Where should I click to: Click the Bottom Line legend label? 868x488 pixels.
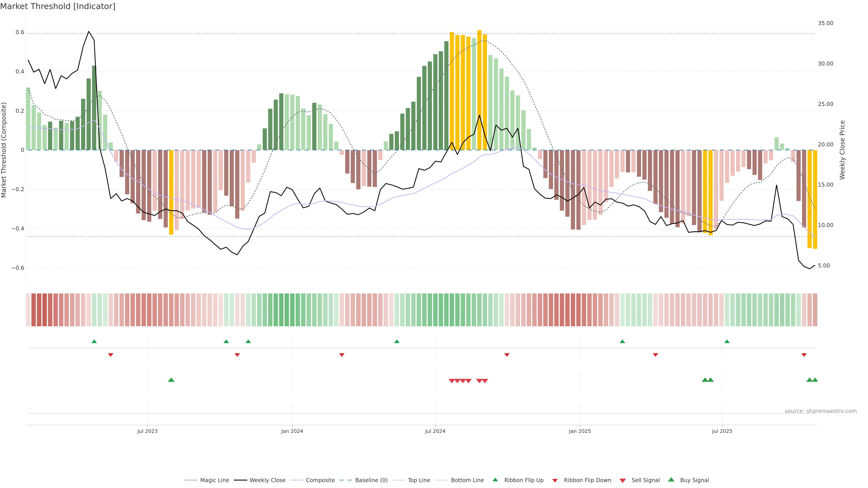467,480
